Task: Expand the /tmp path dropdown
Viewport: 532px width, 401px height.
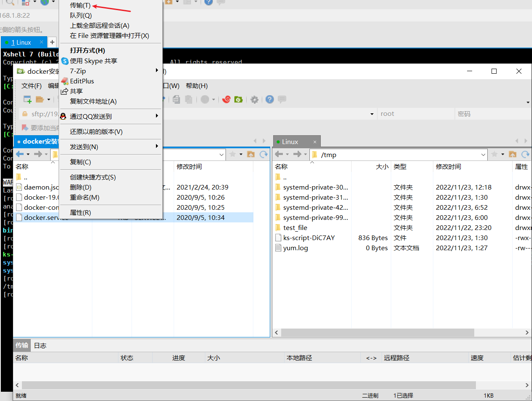Action: coord(484,155)
